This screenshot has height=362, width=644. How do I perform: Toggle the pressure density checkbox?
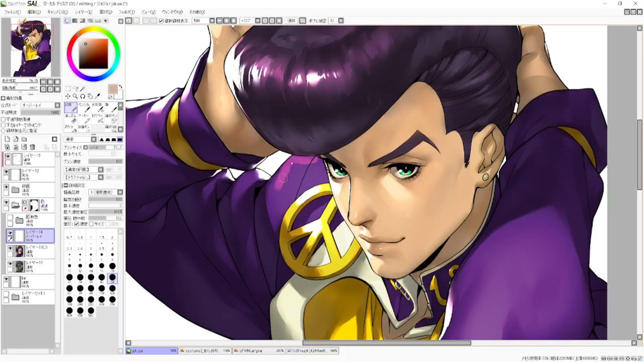click(76, 224)
